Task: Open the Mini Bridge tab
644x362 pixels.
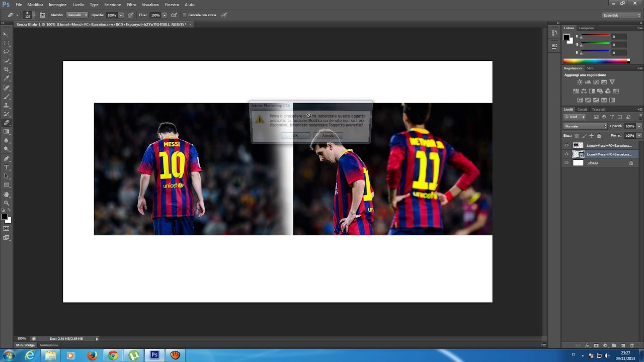Action: pyautogui.click(x=26, y=345)
